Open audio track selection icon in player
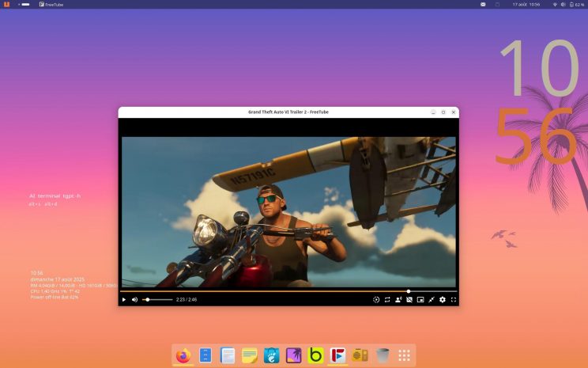Viewport: 588px width, 368px height. click(398, 300)
